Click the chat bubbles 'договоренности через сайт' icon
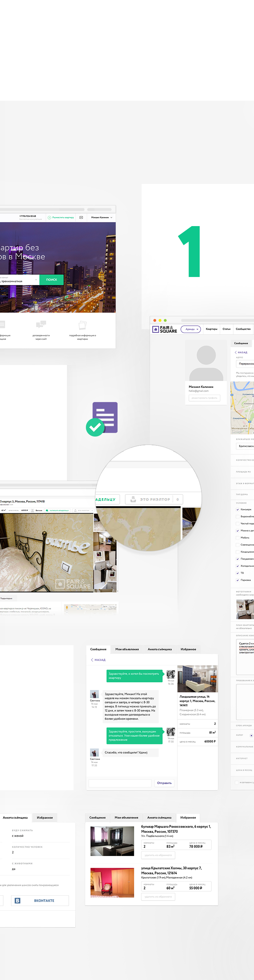The width and height of the screenshot is (254, 980). 41,325
